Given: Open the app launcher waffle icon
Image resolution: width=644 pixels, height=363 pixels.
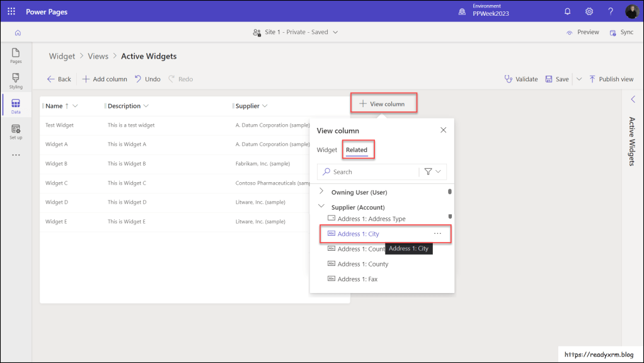Looking at the screenshot, I should [11, 11].
